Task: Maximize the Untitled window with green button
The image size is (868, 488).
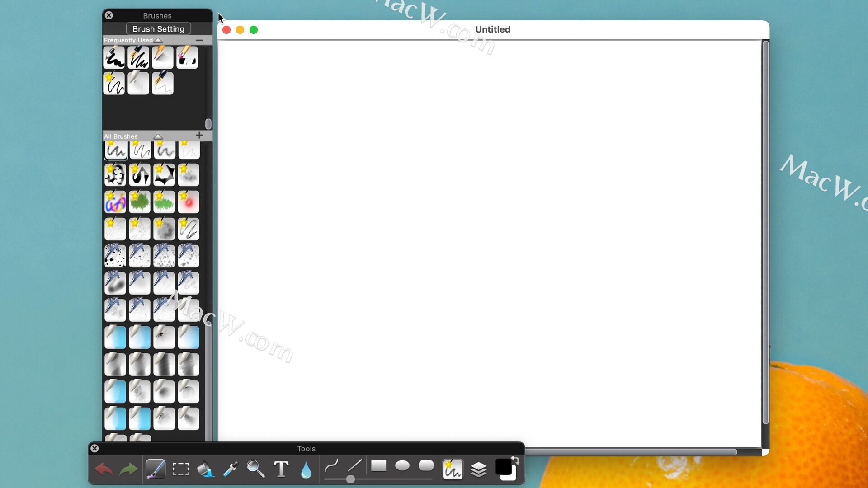Action: click(x=254, y=30)
